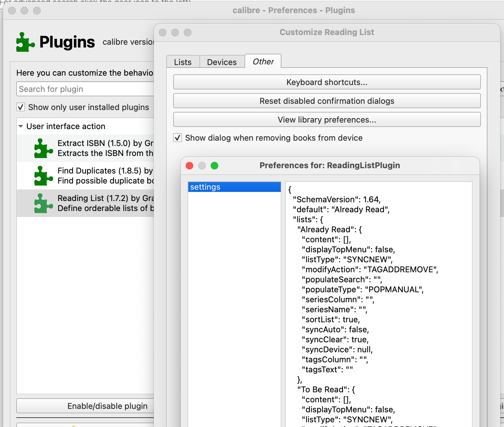Uncheck Show dialog when removing books from device

point(178,138)
